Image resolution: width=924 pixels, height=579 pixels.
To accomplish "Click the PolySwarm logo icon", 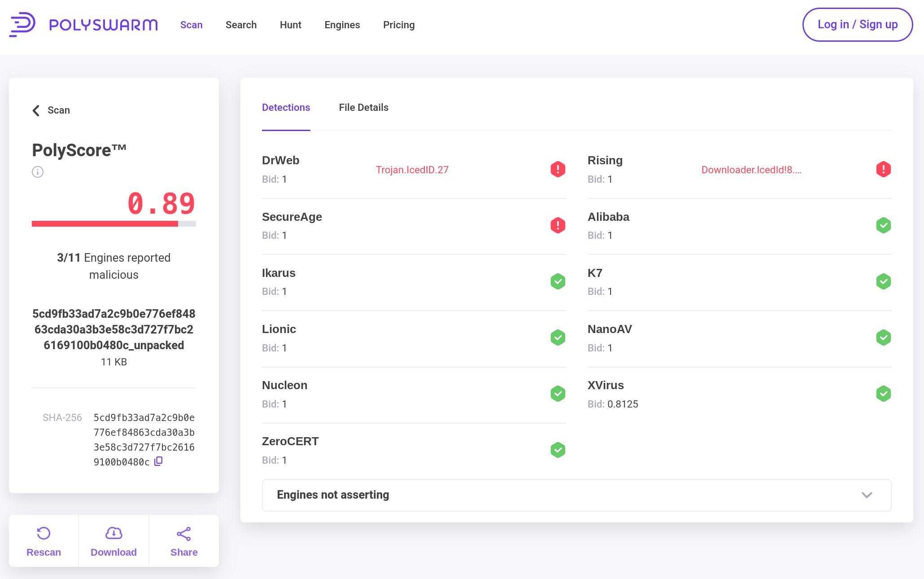I will [23, 25].
